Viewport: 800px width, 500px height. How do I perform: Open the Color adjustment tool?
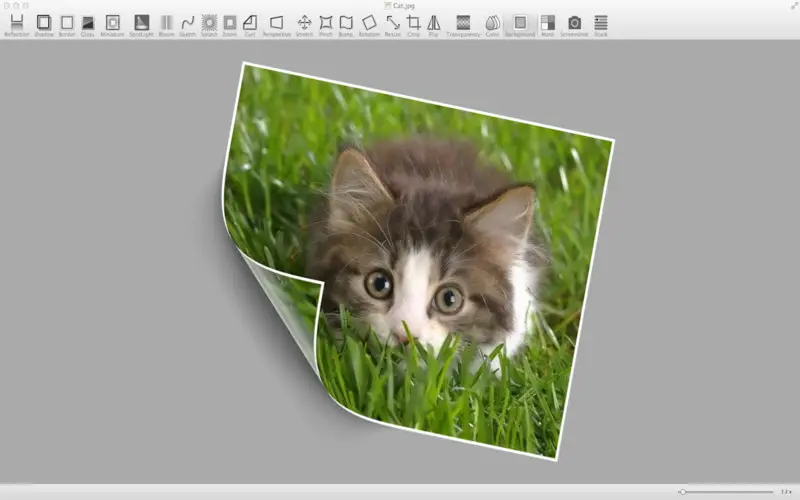pyautogui.click(x=492, y=26)
